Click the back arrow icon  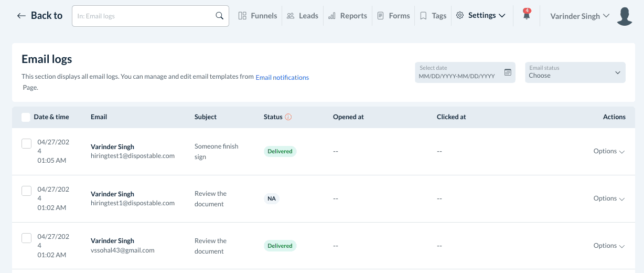click(22, 16)
